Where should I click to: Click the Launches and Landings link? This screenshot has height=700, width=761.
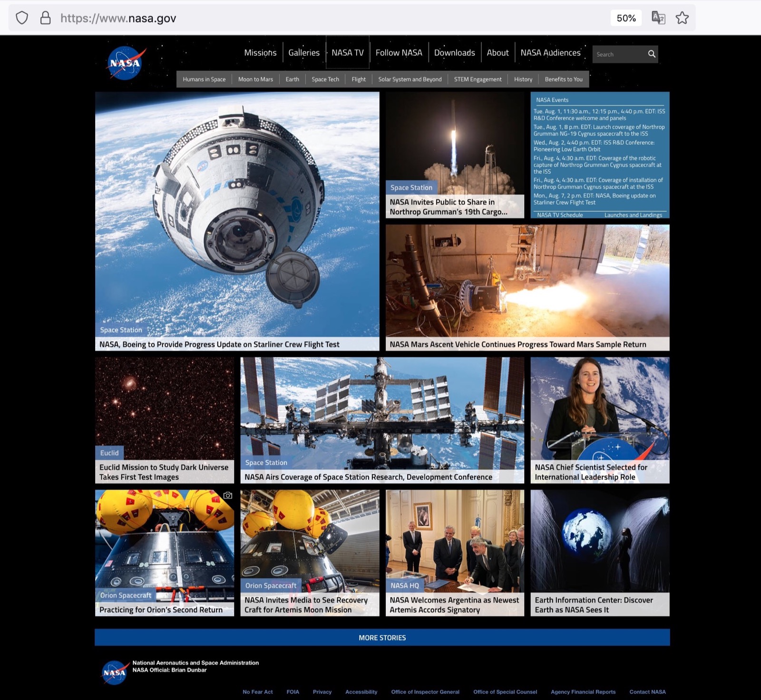click(x=633, y=215)
